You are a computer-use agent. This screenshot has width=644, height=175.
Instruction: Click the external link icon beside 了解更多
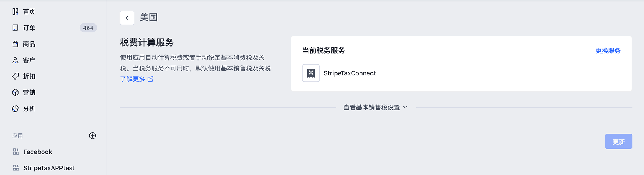[150, 79]
